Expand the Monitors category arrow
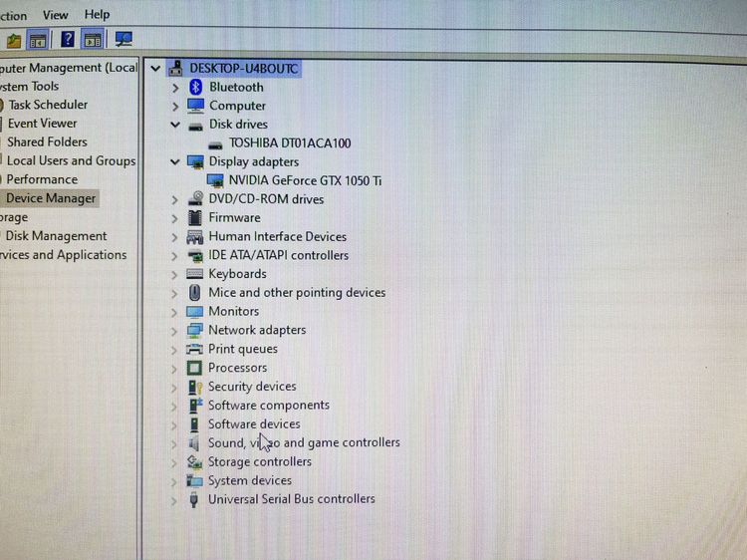Image resolution: width=747 pixels, height=560 pixels. tap(174, 312)
